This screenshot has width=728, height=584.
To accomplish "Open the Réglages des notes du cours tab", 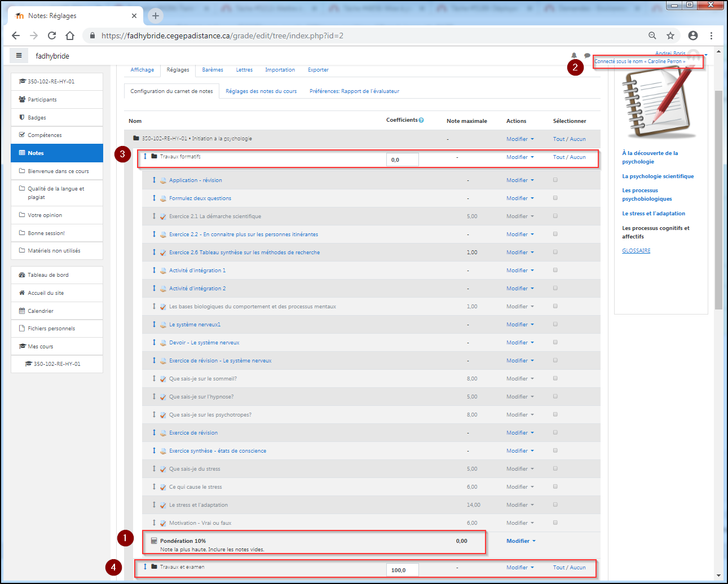I will (x=261, y=91).
